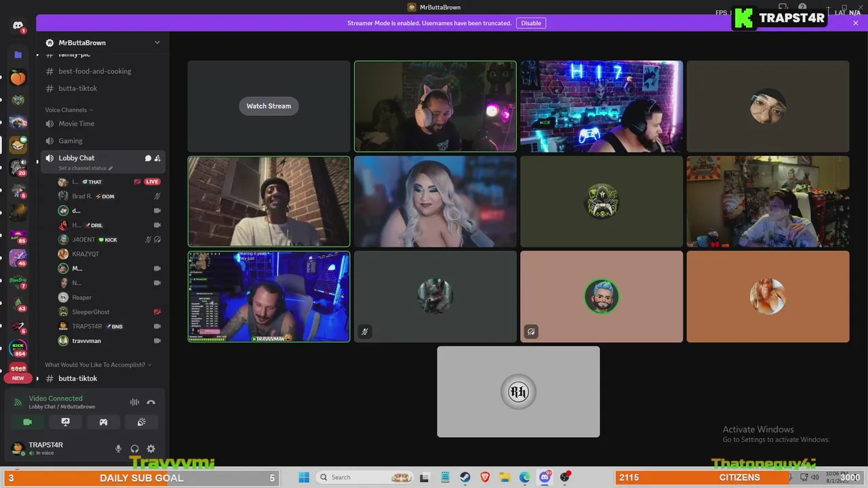Open server with 85 unread badge
Image resolution: width=868 pixels, height=488 pixels.
coord(18,235)
